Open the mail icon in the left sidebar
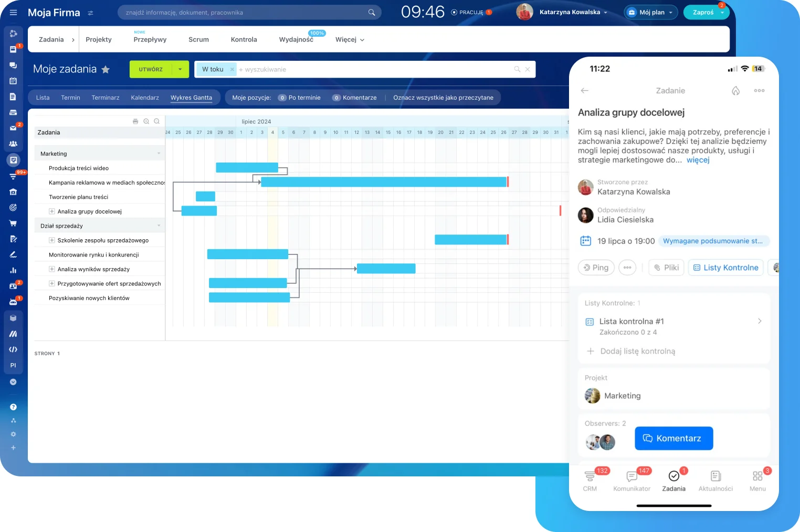This screenshot has width=800, height=532. coord(13,127)
